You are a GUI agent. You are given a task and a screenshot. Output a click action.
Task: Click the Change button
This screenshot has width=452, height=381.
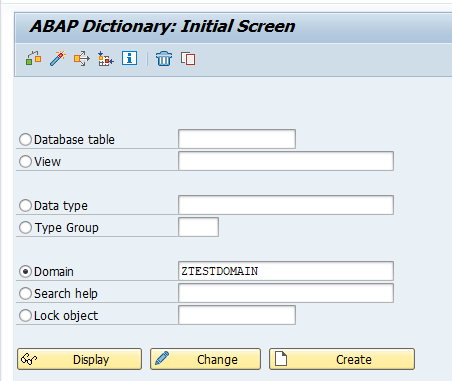pyautogui.click(x=205, y=359)
